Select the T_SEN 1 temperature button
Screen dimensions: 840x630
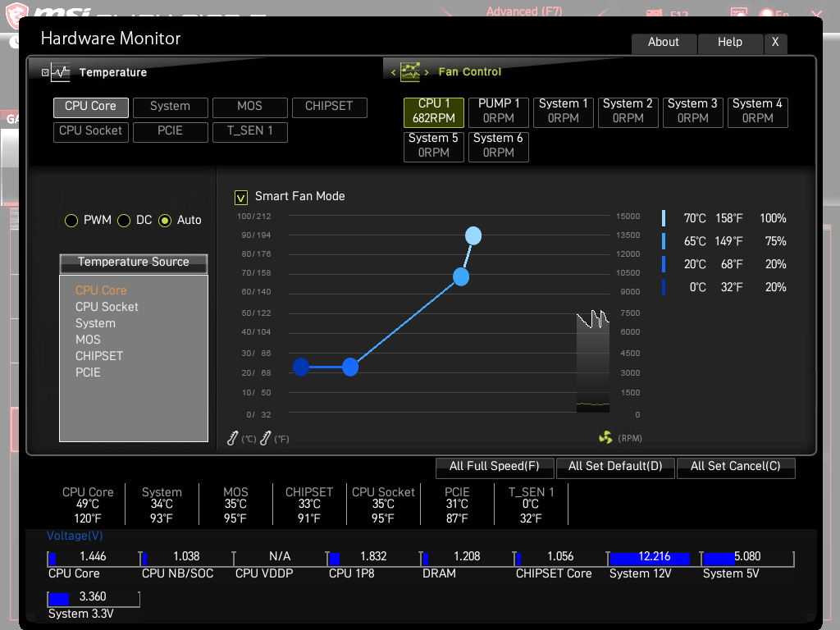pyautogui.click(x=249, y=131)
